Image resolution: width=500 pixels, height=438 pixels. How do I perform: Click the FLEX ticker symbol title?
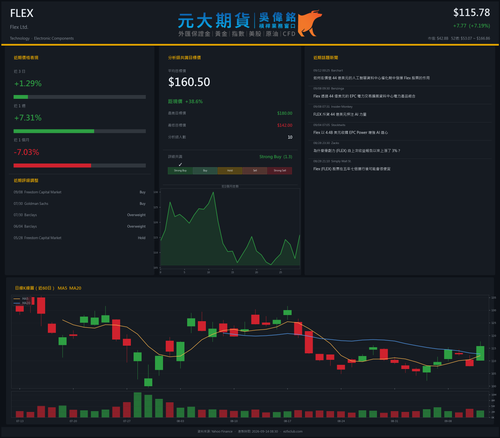pos(22,13)
